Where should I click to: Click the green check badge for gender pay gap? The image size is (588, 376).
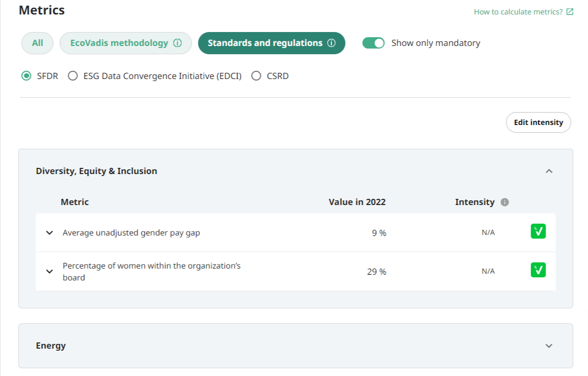pos(538,231)
